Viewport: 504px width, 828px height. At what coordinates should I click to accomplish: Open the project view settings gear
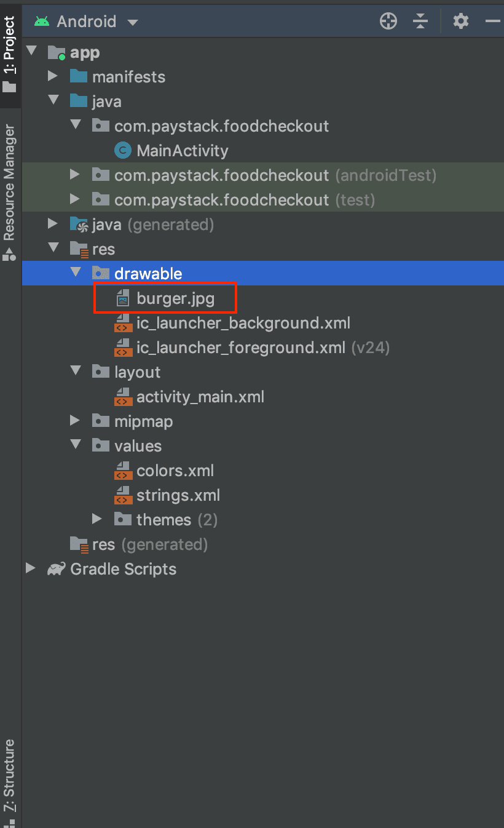[460, 22]
